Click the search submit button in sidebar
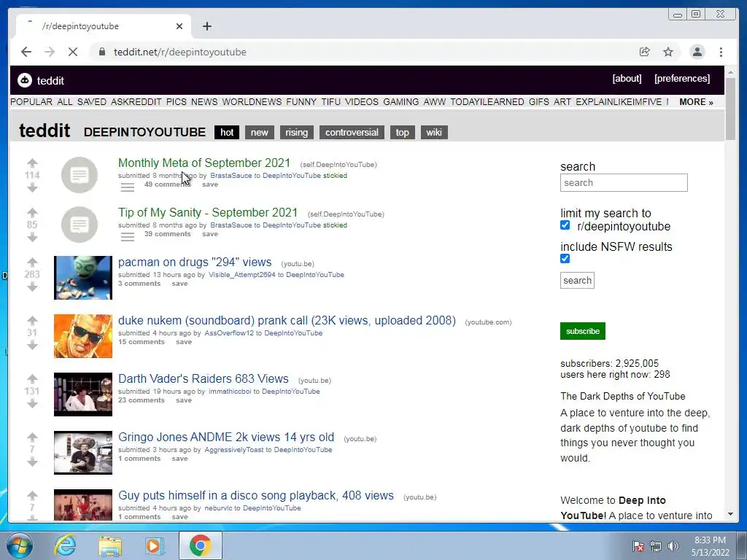Screen dimensions: 747x560 [578, 281]
